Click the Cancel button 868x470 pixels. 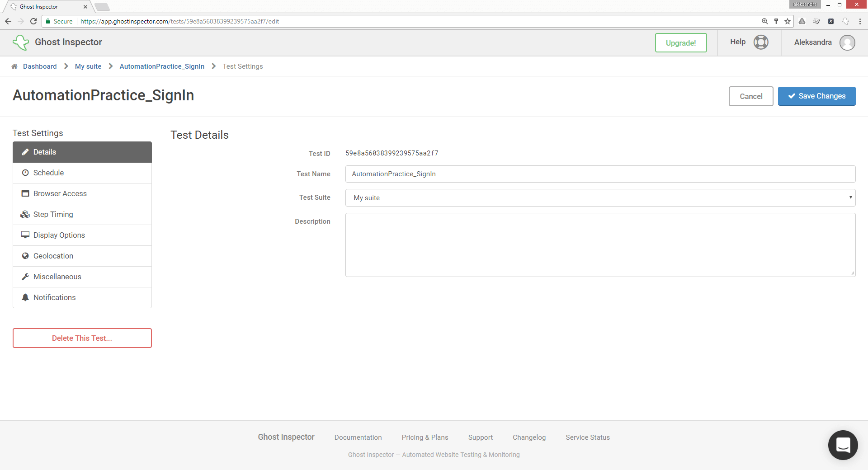751,96
